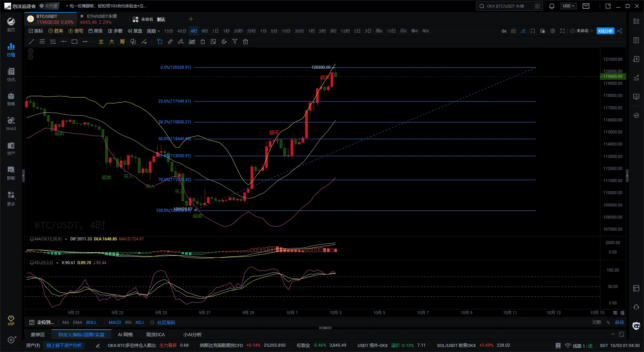The height and width of the screenshot is (352, 644).
Task: Select the trend line drawing tool
Action: [32, 42]
